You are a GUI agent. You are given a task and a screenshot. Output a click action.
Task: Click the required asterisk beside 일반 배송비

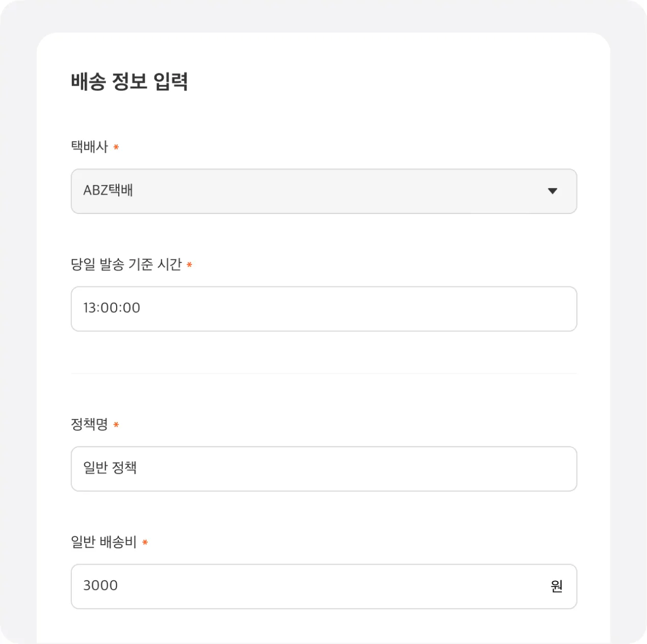click(x=145, y=543)
